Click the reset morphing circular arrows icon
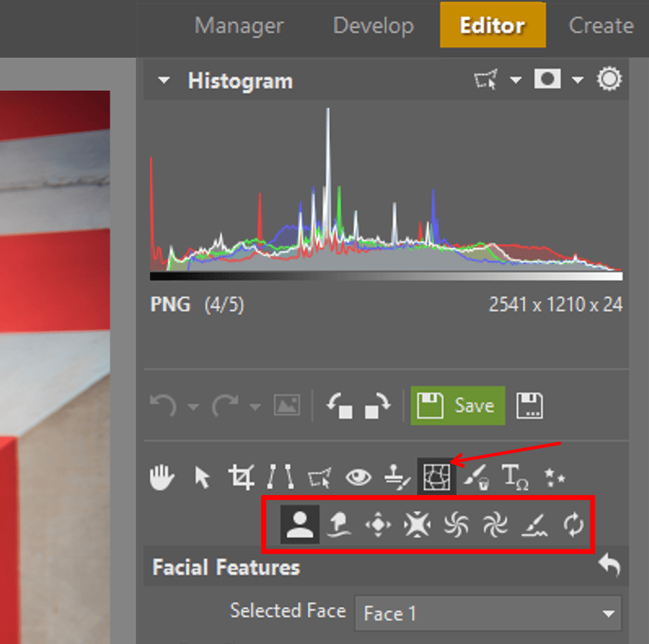The width and height of the screenshot is (649, 644). [573, 525]
